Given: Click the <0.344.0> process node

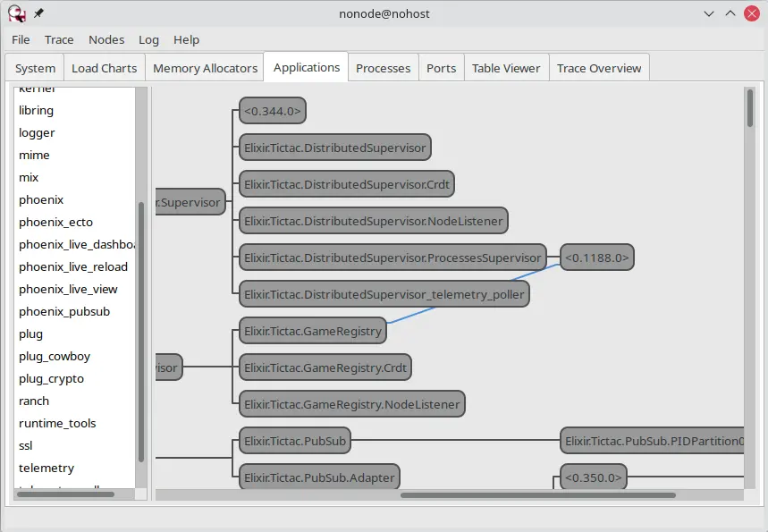Looking at the screenshot, I should 273,111.
